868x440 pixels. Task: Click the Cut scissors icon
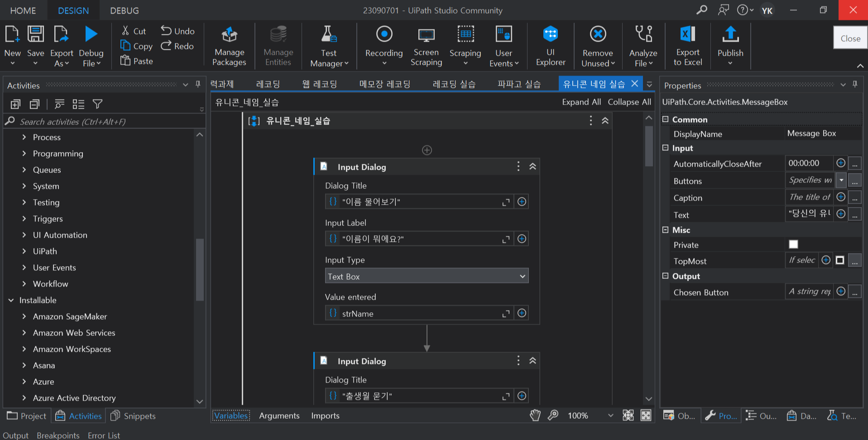point(125,31)
